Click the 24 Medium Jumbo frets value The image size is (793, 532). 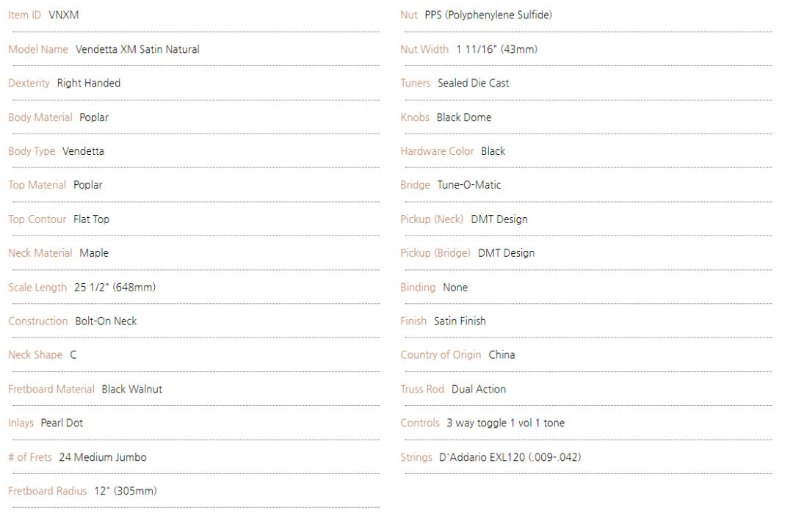[103, 457]
